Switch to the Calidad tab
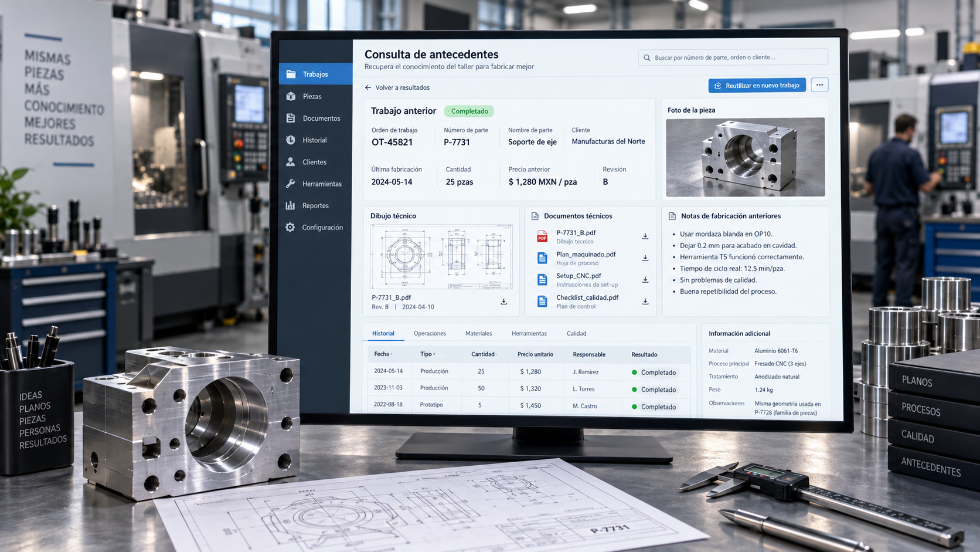The height and width of the screenshot is (552, 980). pyautogui.click(x=576, y=333)
